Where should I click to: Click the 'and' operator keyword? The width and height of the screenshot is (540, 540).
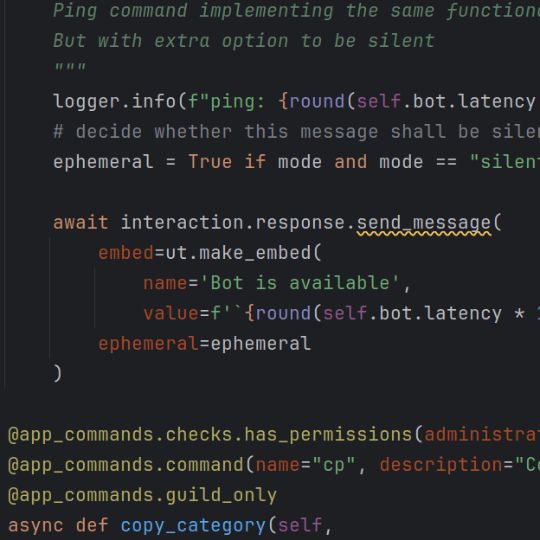[x=351, y=162]
